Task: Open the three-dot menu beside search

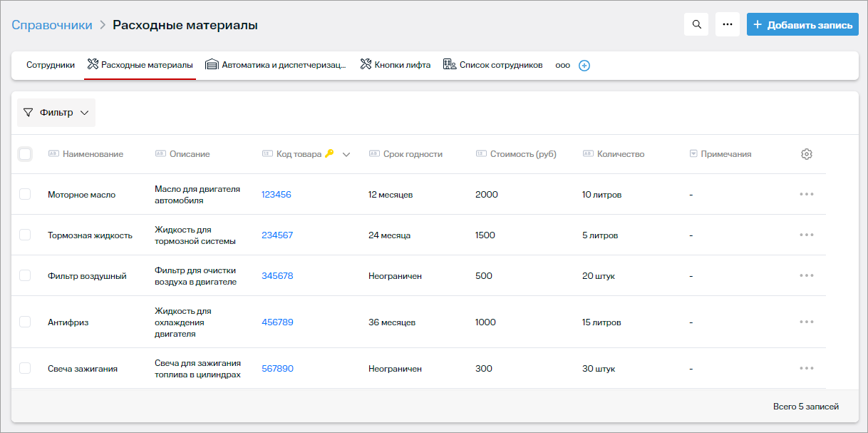Action: pyautogui.click(x=727, y=24)
